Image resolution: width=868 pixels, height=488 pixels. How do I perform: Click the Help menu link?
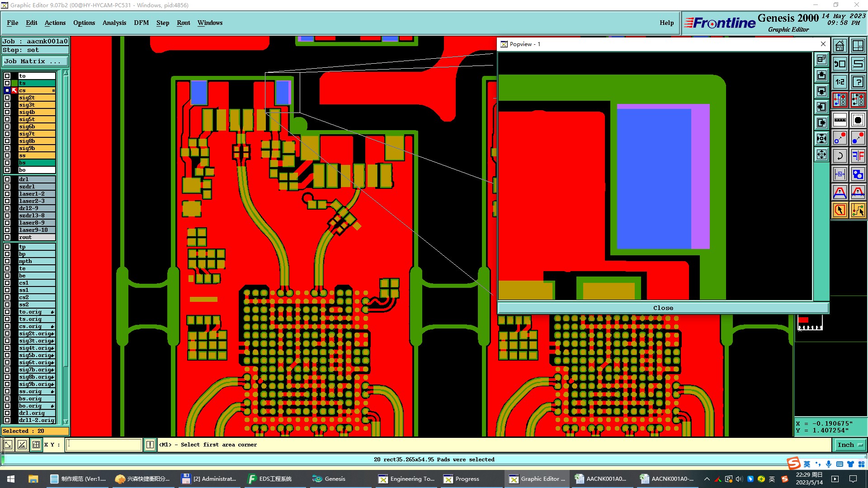click(666, 23)
